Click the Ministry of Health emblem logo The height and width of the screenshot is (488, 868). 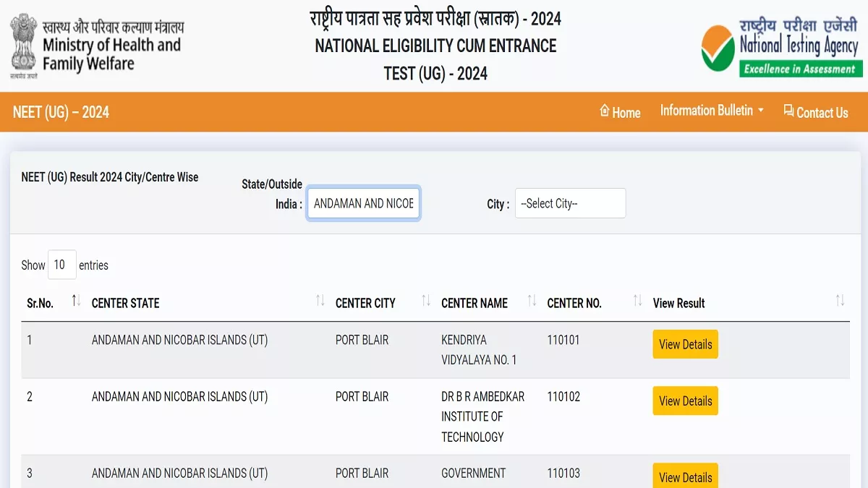23,45
